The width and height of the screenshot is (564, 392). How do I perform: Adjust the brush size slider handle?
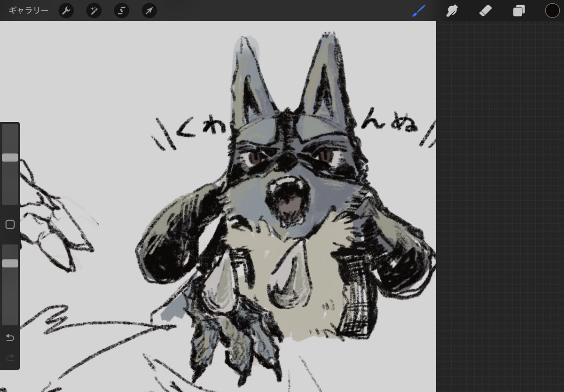pyautogui.click(x=10, y=157)
